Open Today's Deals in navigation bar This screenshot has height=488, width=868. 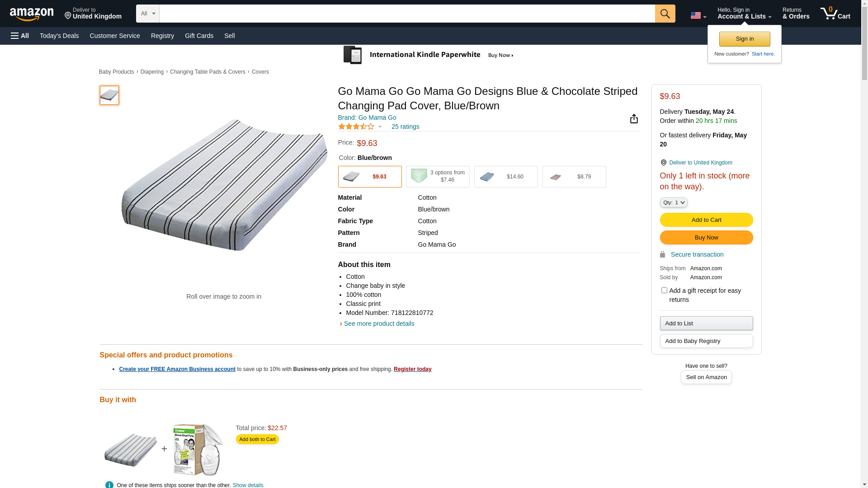(x=59, y=36)
